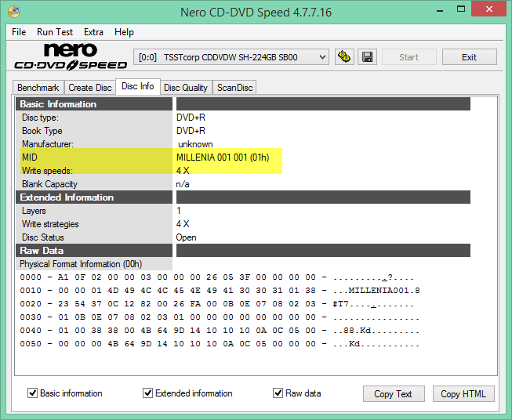Click the Disc Status value Open
Image resolution: width=512 pixels, height=420 pixels.
[x=186, y=237]
